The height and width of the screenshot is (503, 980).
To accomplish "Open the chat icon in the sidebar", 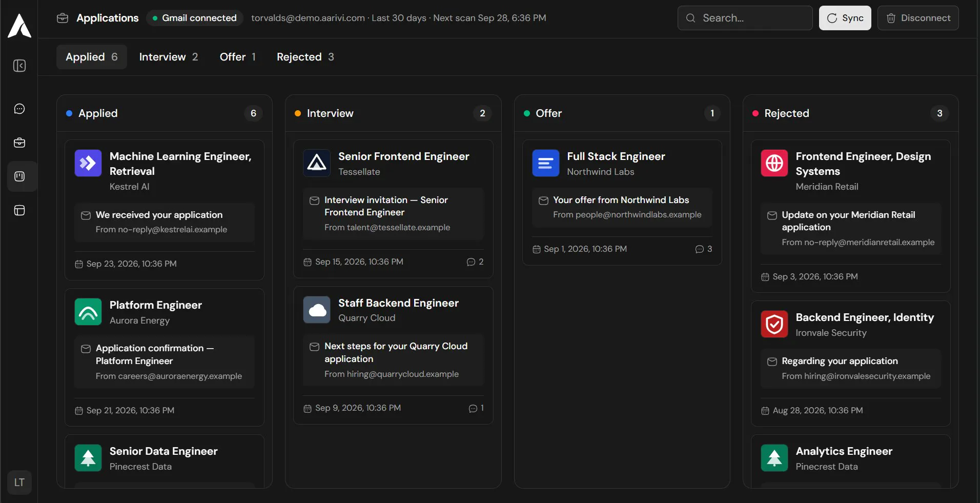I will click(x=19, y=109).
